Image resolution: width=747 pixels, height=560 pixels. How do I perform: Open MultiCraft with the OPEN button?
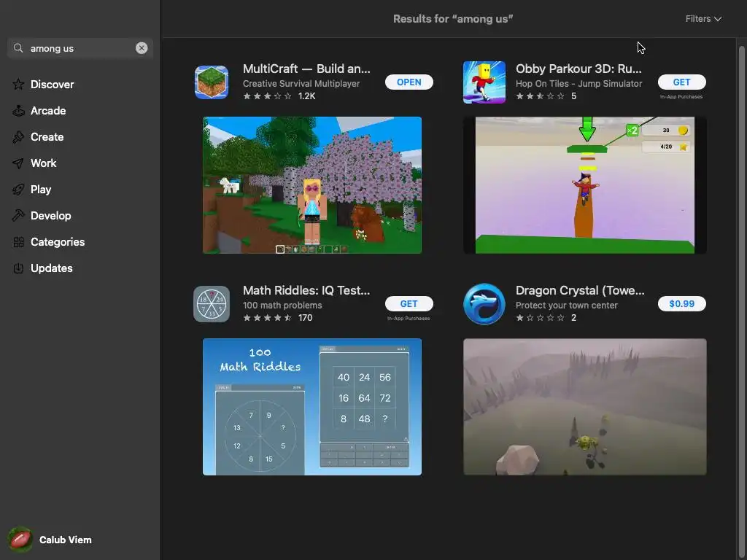[409, 82]
